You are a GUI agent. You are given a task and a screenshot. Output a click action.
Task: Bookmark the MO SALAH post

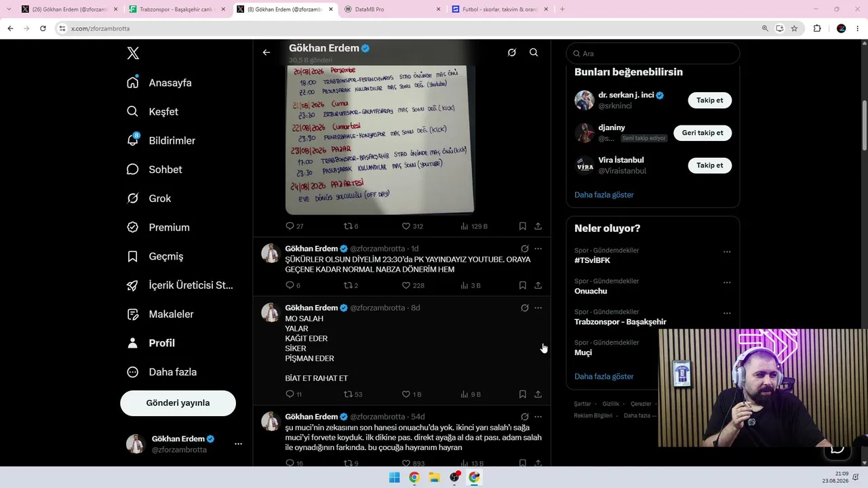tap(523, 394)
